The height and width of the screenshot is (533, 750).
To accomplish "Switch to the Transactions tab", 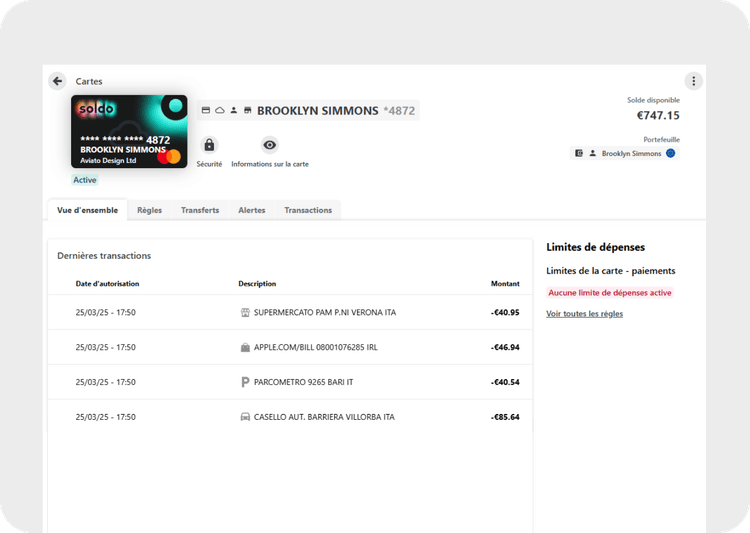I will point(308,210).
